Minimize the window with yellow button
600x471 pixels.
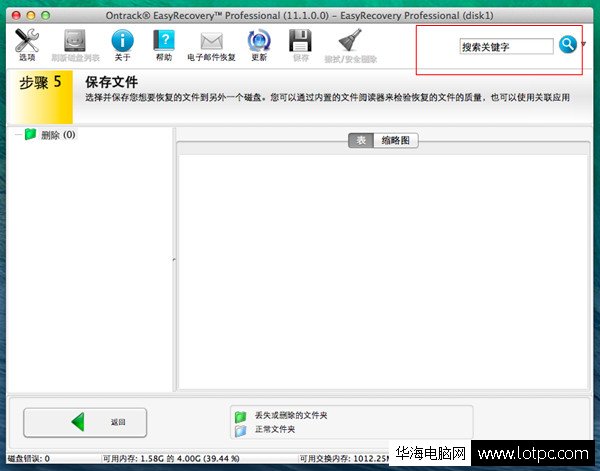(x=31, y=16)
